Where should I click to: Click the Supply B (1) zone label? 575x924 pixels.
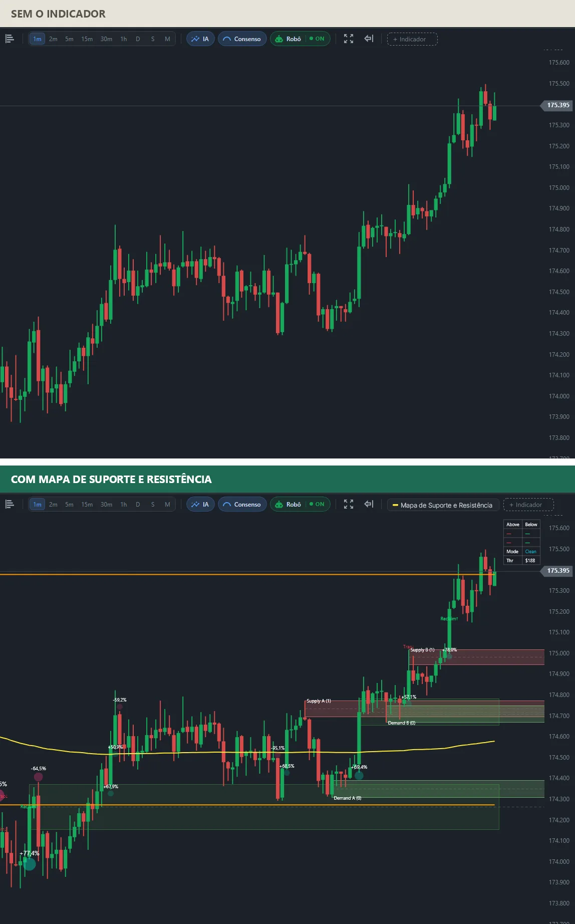(423, 650)
